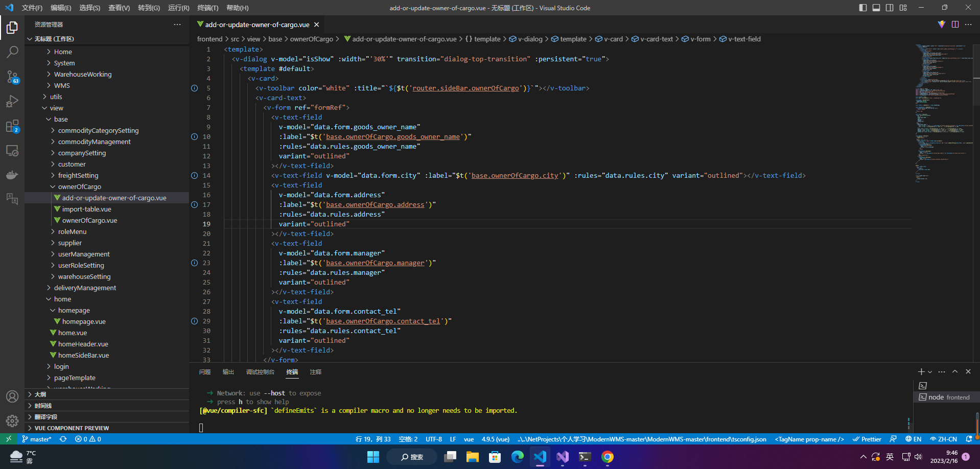Open the Manage gear icon
Viewport: 980px width, 469px height.
click(12, 421)
